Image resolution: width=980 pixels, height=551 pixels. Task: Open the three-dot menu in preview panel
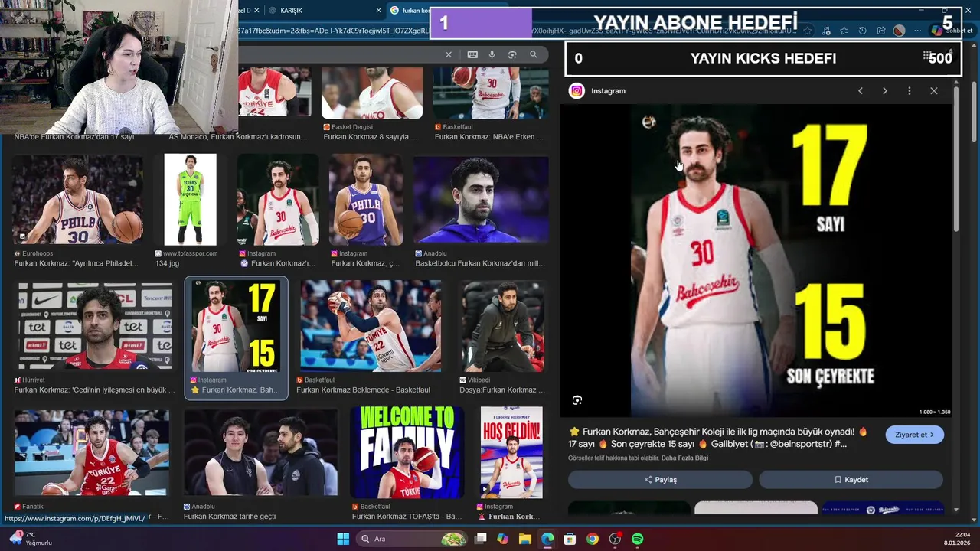(910, 90)
